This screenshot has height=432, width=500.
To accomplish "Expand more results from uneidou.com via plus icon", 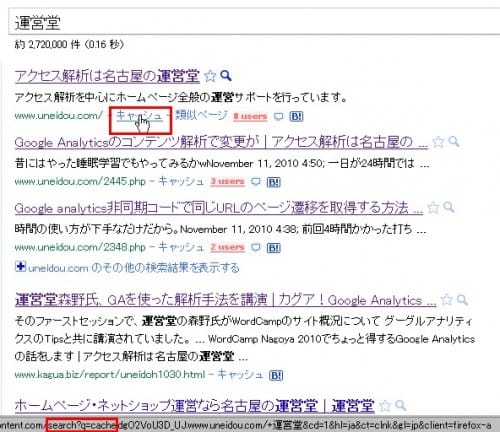I will (x=20, y=267).
